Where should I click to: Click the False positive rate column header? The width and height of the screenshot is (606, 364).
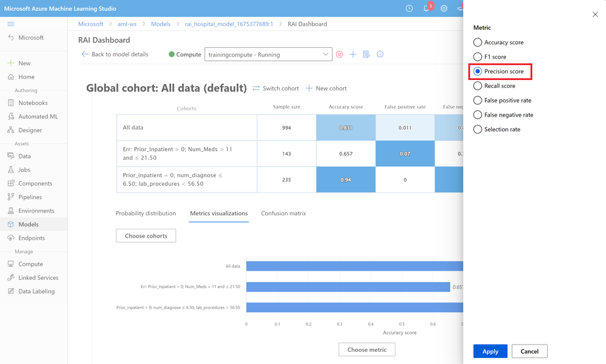point(405,107)
